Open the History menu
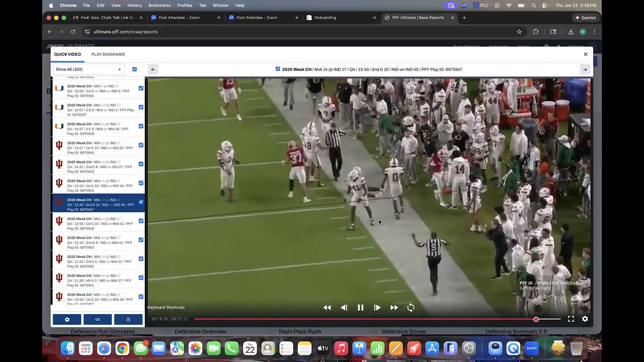 [x=134, y=6]
